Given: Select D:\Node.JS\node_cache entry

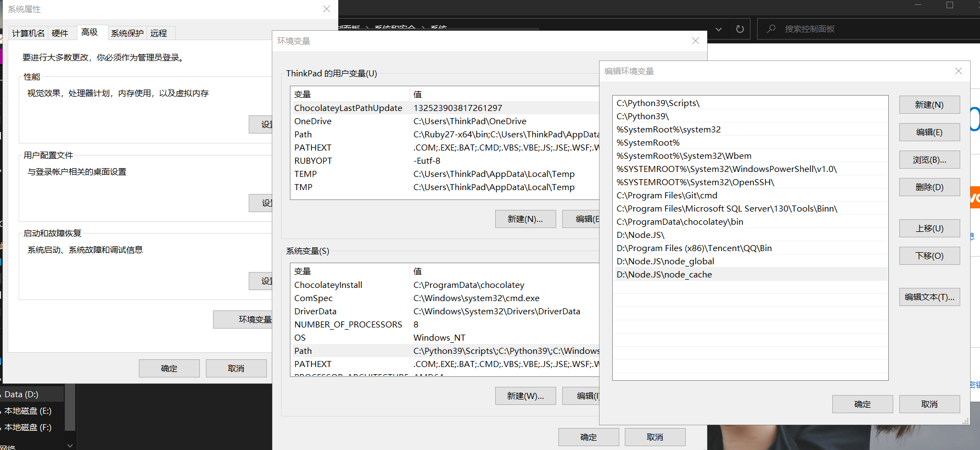Looking at the screenshot, I should click(750, 274).
